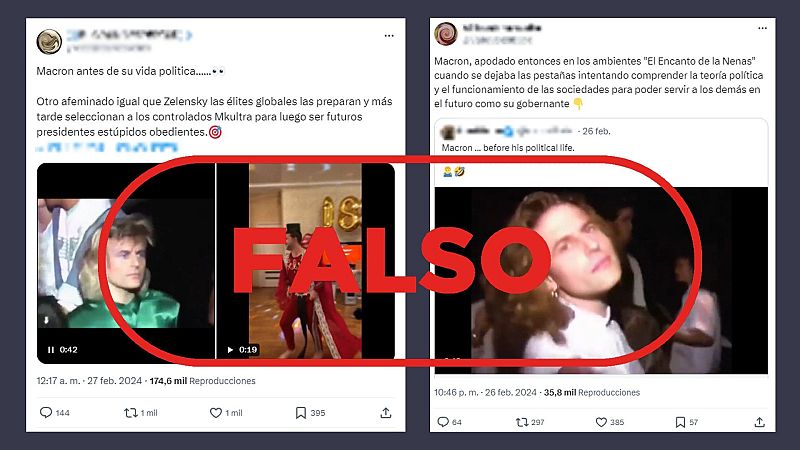Retweet the left post with 1 mil
This screenshot has height=450, width=800.
click(x=131, y=412)
